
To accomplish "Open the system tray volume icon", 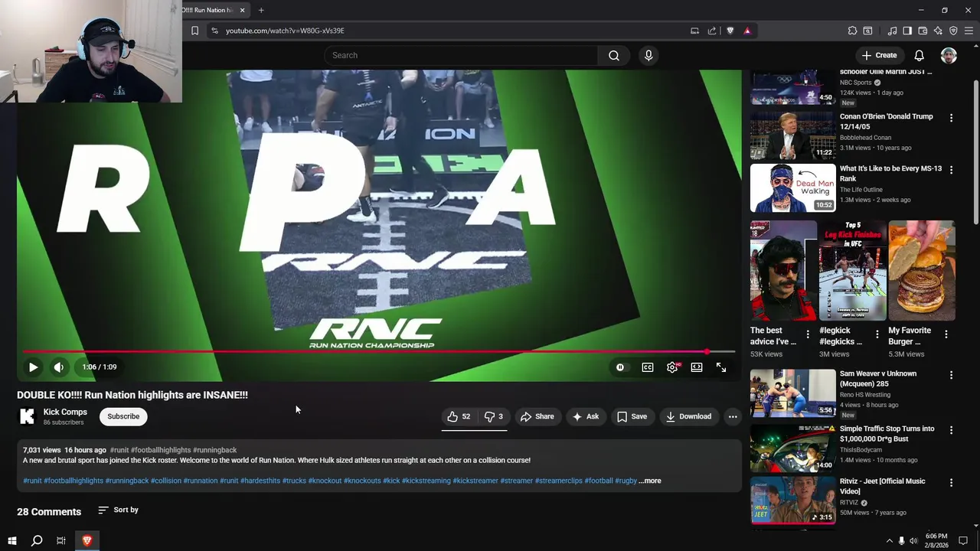I will point(913,540).
